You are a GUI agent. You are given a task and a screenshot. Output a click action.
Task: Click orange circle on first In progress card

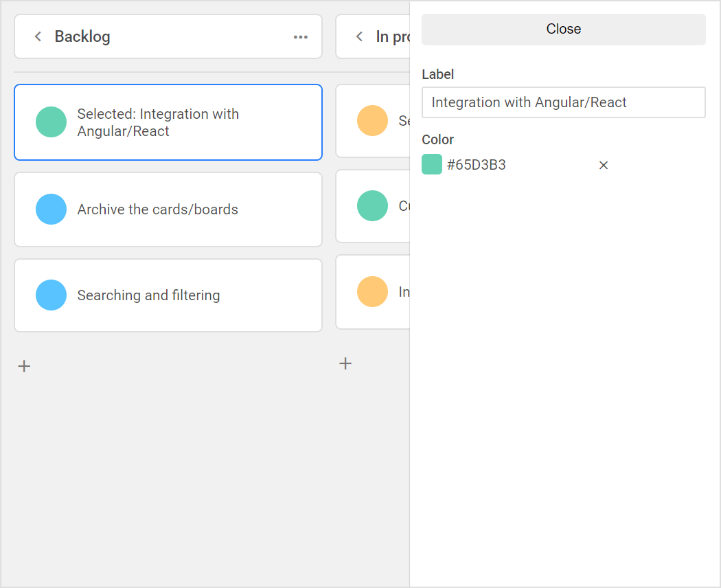[x=372, y=120]
